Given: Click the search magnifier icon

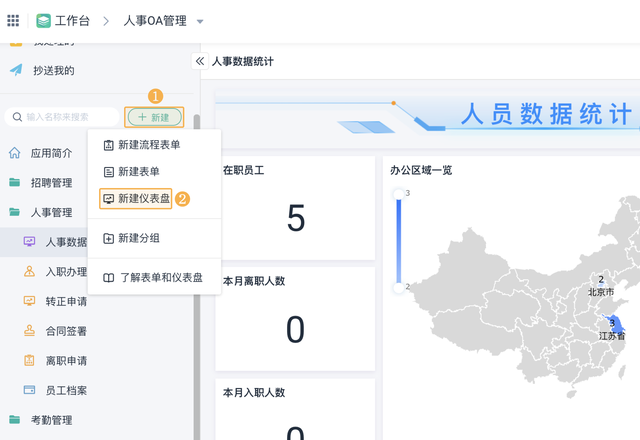Looking at the screenshot, I should [17, 117].
